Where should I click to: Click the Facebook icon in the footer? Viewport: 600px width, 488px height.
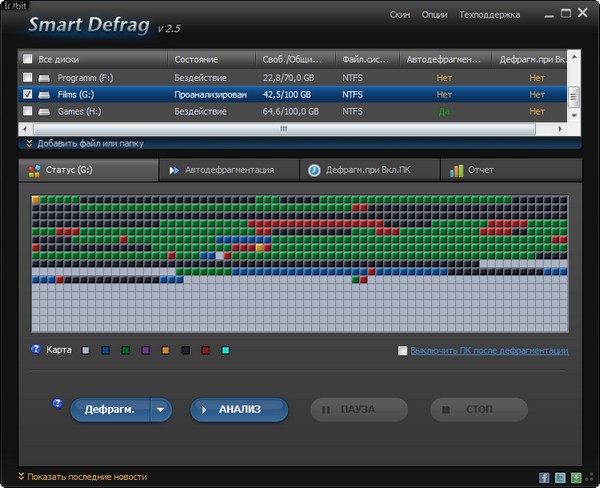tap(545, 478)
